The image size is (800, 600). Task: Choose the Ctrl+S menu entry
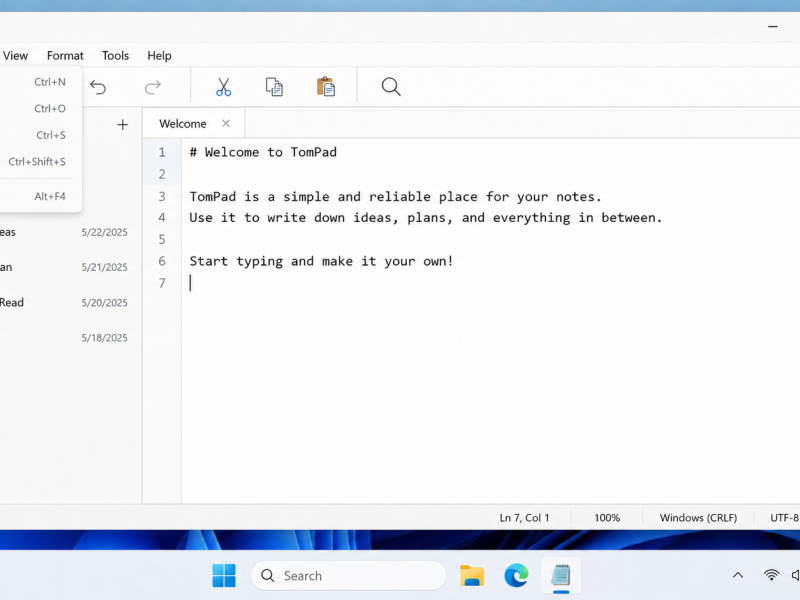40,135
